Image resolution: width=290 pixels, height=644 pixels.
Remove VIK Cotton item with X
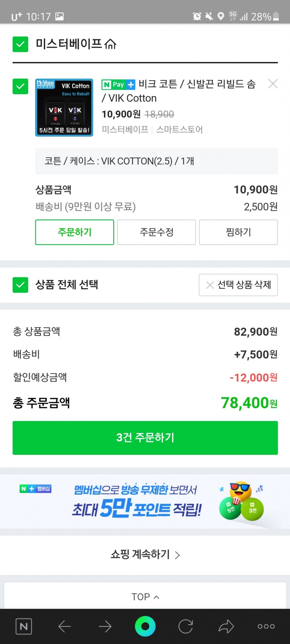pyautogui.click(x=273, y=84)
